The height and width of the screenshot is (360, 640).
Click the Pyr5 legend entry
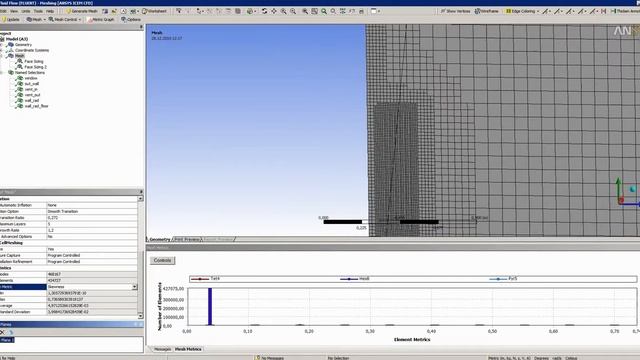point(503,279)
